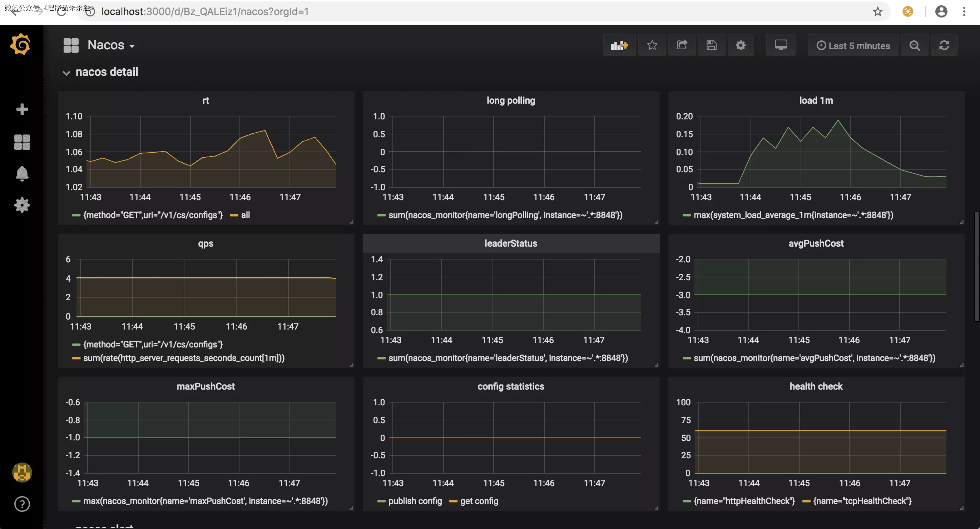
Task: Save the dashboard with disk icon
Action: (x=712, y=46)
